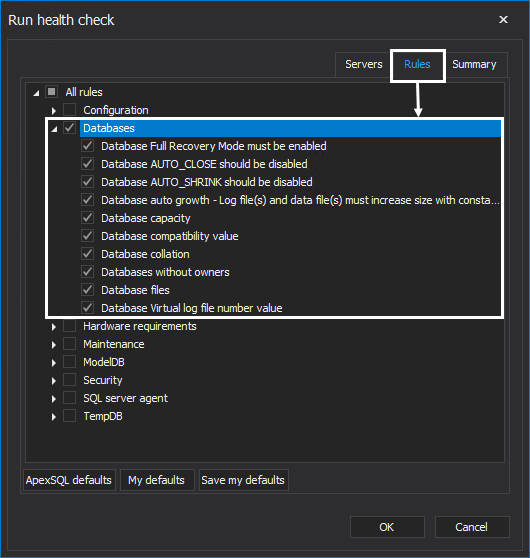Check the Configuration checkbox
This screenshot has width=530, height=558.
click(x=69, y=110)
